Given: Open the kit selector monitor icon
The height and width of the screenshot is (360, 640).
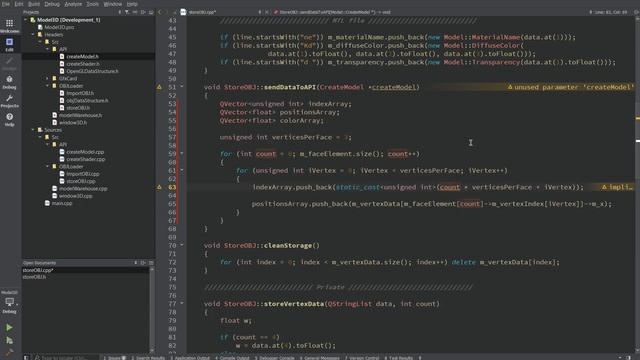Looking at the screenshot, I should (9, 302).
